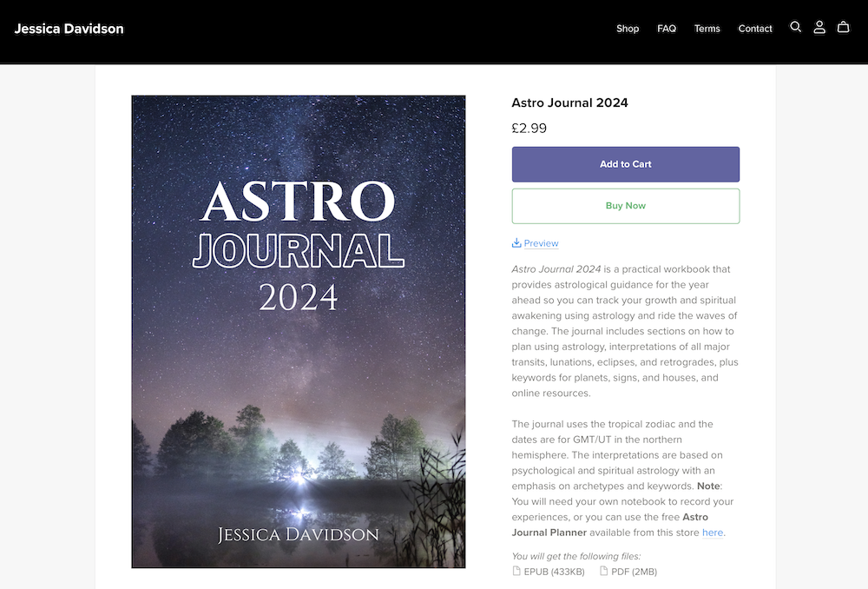Click the PDF file icon
This screenshot has height=589, width=868.
coord(605,571)
